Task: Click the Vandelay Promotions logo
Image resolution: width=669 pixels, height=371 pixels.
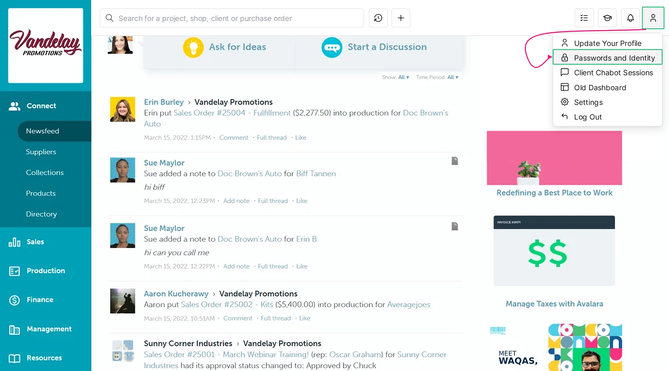Action: pyautogui.click(x=46, y=45)
